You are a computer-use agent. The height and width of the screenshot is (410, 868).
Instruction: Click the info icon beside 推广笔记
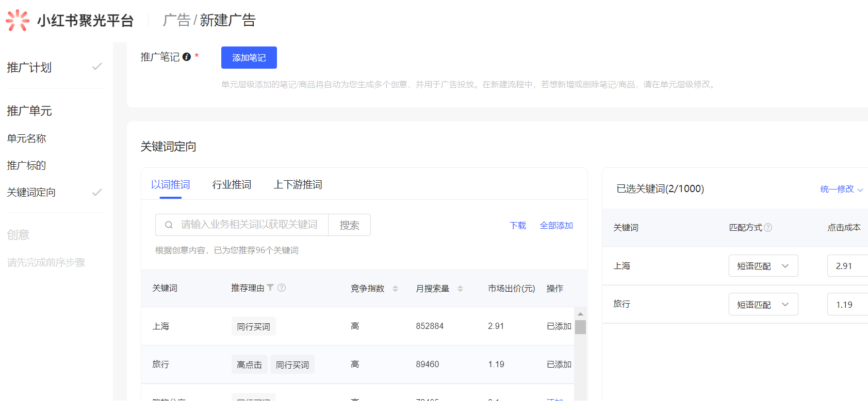click(x=187, y=57)
